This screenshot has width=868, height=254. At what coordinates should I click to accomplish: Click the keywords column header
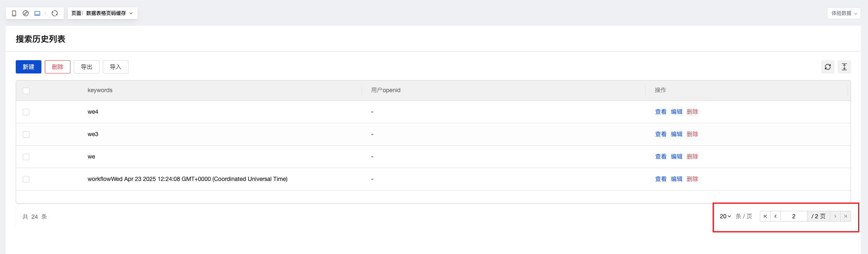pyautogui.click(x=100, y=90)
